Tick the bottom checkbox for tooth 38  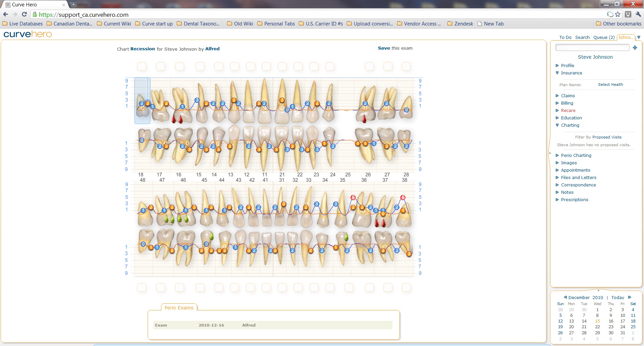(406, 287)
